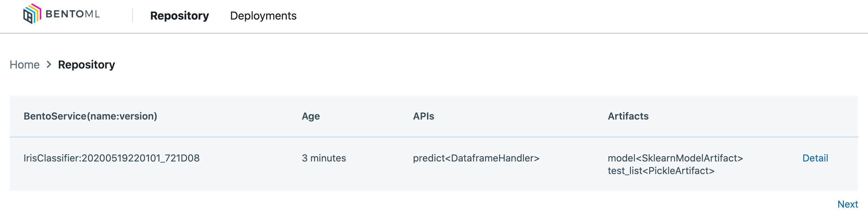Open the Repository navigation item
This screenshot has width=868, height=216.
coord(179,16)
